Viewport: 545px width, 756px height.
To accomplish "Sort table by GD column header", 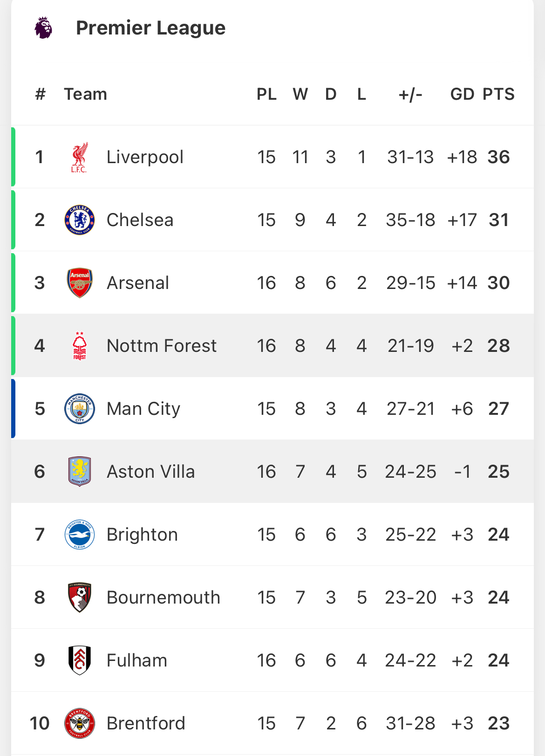I will click(462, 94).
